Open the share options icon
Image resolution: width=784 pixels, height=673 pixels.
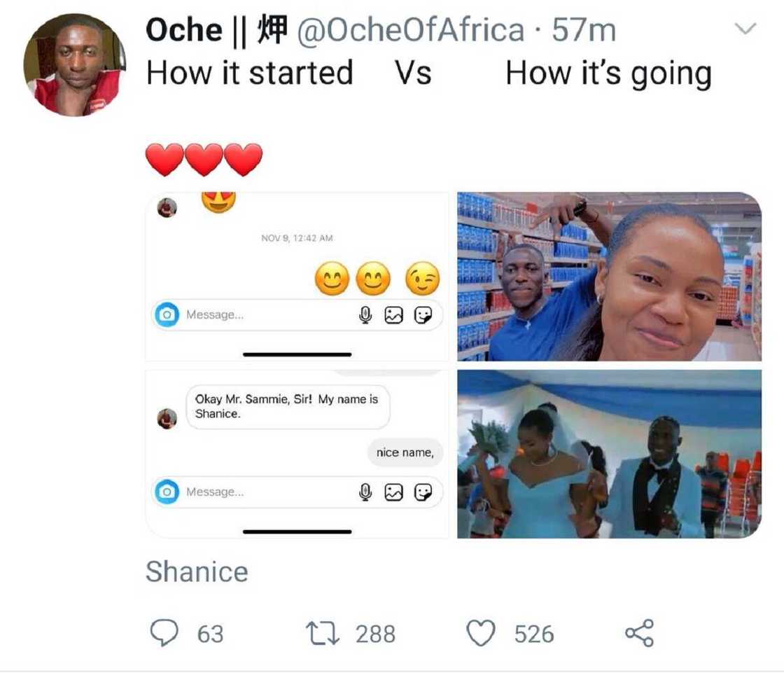pyautogui.click(x=638, y=634)
